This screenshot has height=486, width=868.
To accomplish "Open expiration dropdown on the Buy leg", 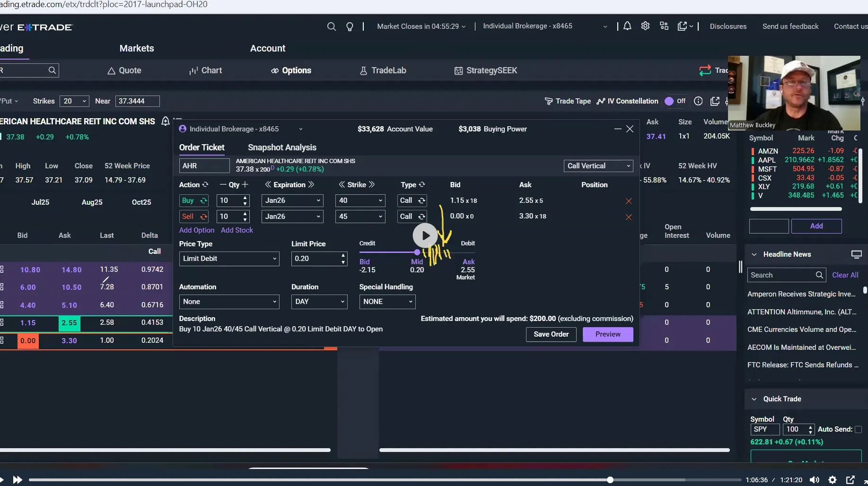I will 292,200.
